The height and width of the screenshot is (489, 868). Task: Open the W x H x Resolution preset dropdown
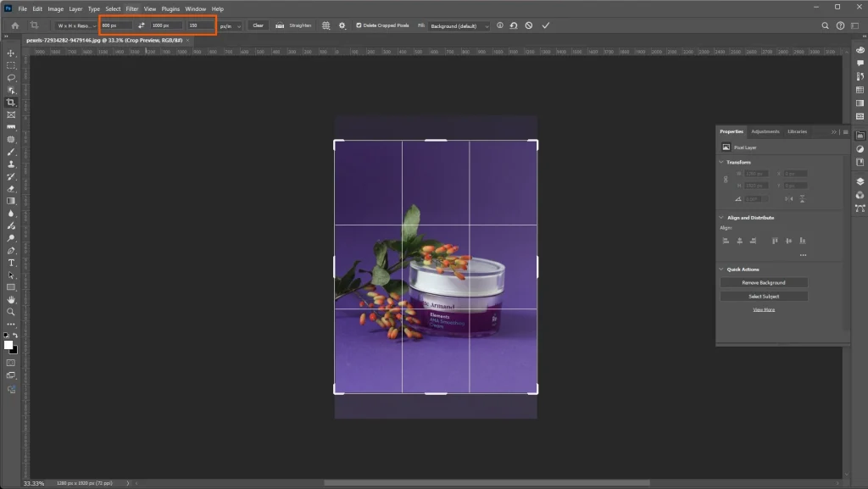click(x=76, y=25)
